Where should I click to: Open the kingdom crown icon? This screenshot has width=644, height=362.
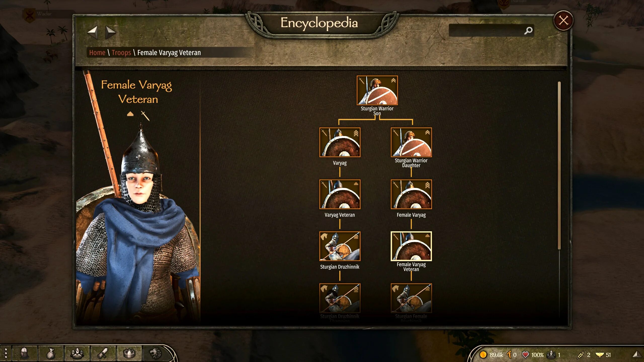tap(129, 354)
